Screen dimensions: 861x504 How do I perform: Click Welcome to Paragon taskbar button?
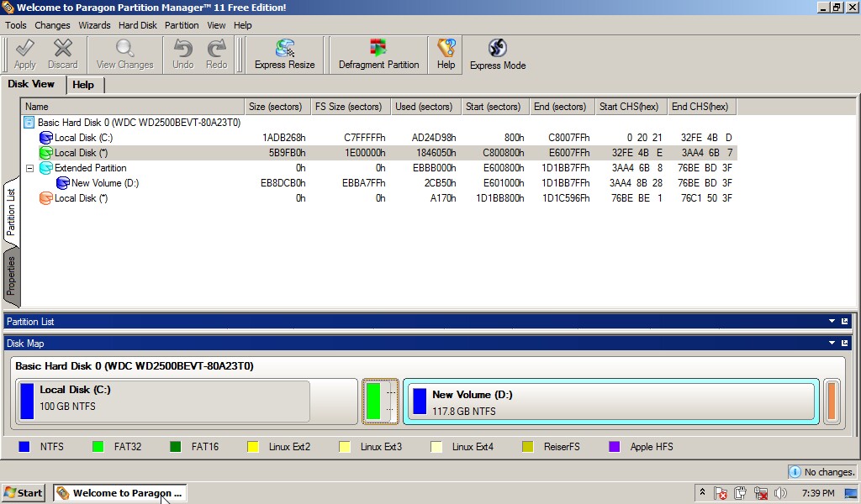pos(120,493)
